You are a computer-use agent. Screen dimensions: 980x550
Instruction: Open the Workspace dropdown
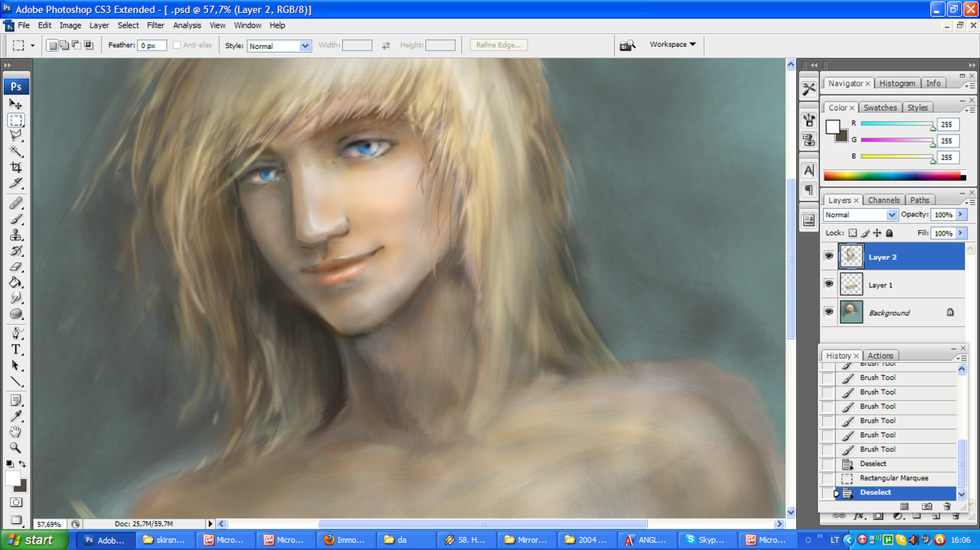click(672, 44)
